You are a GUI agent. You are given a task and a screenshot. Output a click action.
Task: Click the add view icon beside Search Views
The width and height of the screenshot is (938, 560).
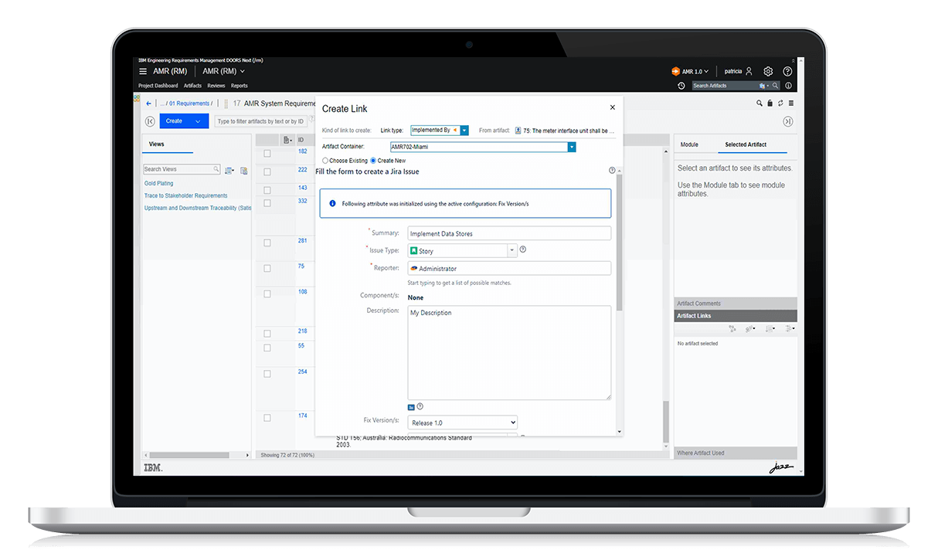click(243, 170)
